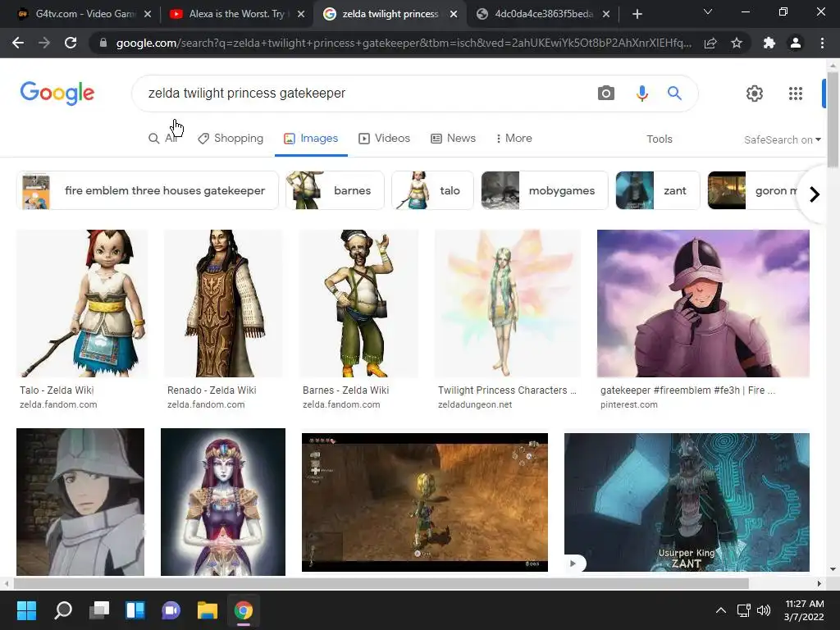Open the Link gameplay screenshot result

[x=425, y=502]
